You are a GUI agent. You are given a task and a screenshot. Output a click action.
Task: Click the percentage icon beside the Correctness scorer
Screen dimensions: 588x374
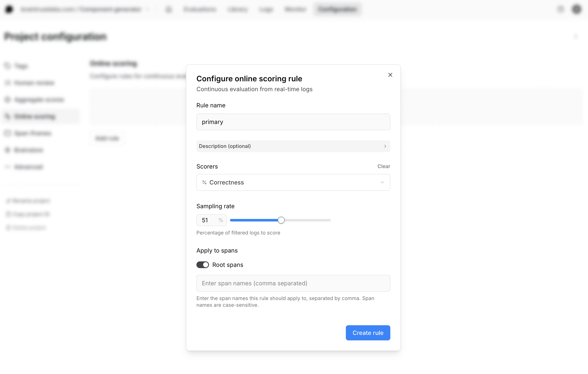pyautogui.click(x=204, y=182)
